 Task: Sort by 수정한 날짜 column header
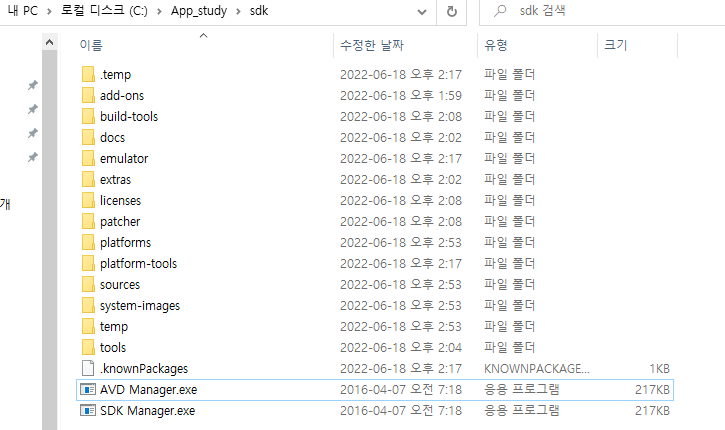pyautogui.click(x=372, y=45)
